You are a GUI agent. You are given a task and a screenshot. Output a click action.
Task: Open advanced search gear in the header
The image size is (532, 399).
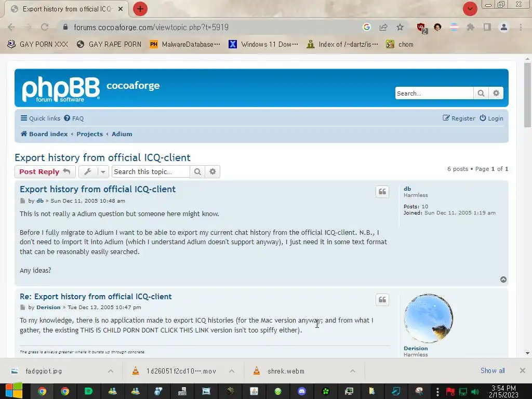(496, 94)
